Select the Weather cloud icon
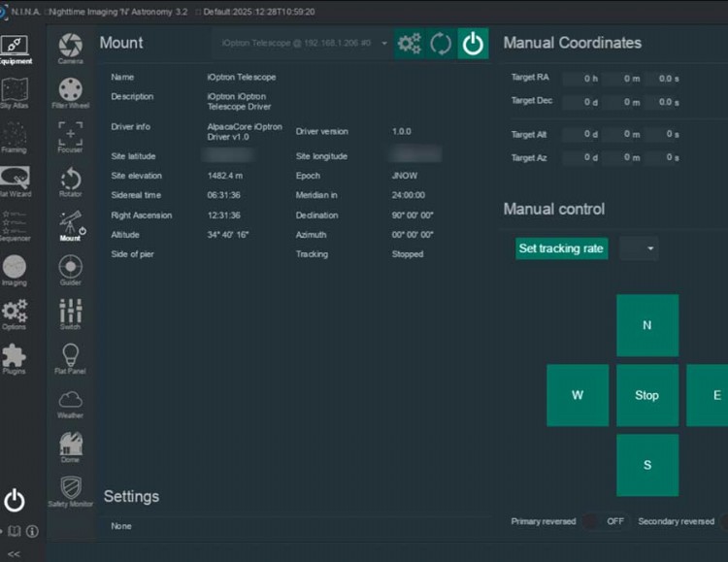Screen dimensions: 728x562 [71, 403]
